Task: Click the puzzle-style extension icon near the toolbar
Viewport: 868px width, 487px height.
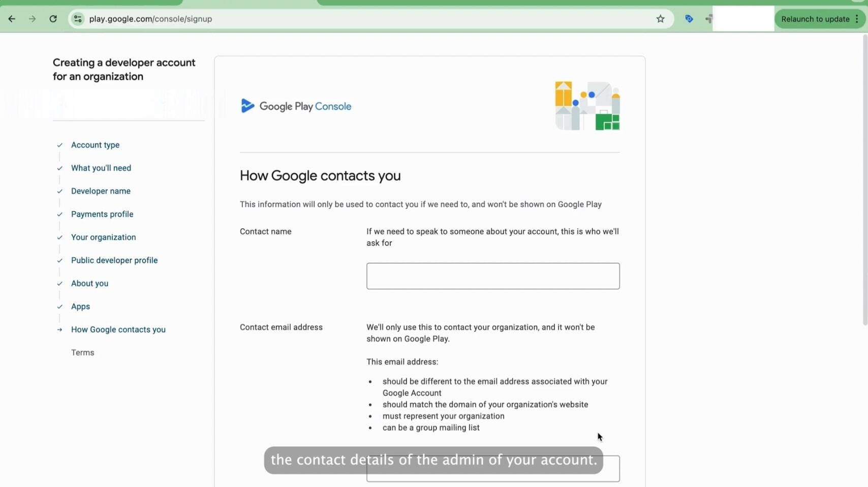Action: pos(708,19)
